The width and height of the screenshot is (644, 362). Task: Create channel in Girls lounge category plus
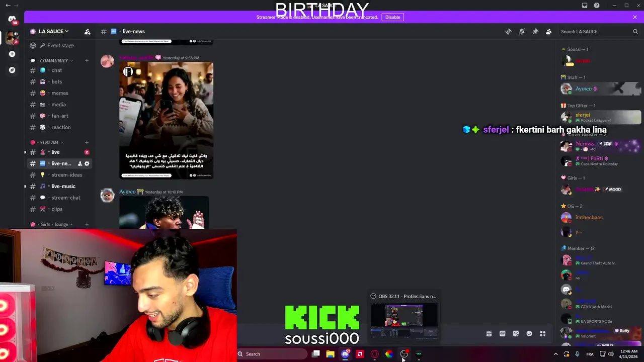click(x=87, y=224)
